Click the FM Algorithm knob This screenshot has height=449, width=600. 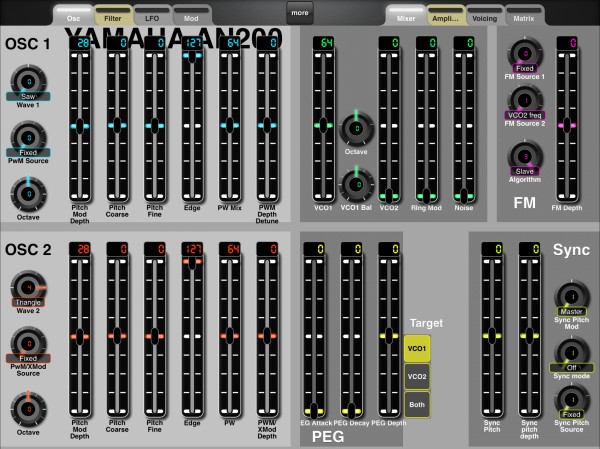525,157
